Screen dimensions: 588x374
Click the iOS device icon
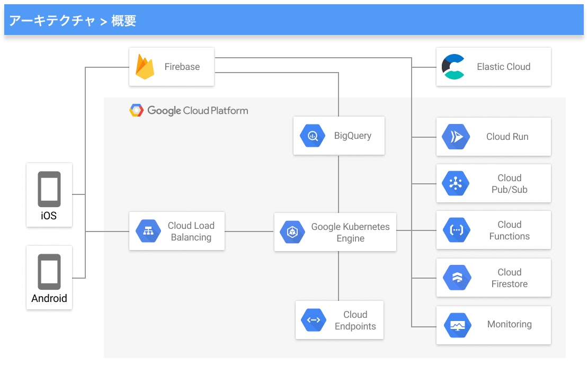point(49,189)
